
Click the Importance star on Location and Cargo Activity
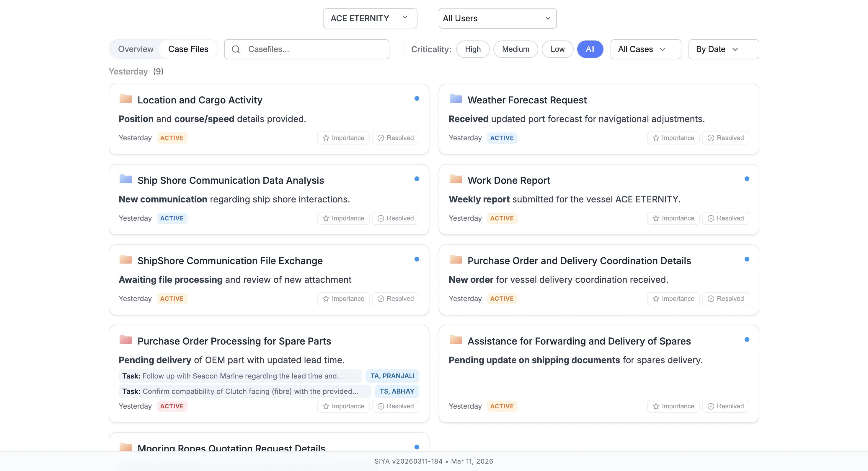tap(325, 138)
